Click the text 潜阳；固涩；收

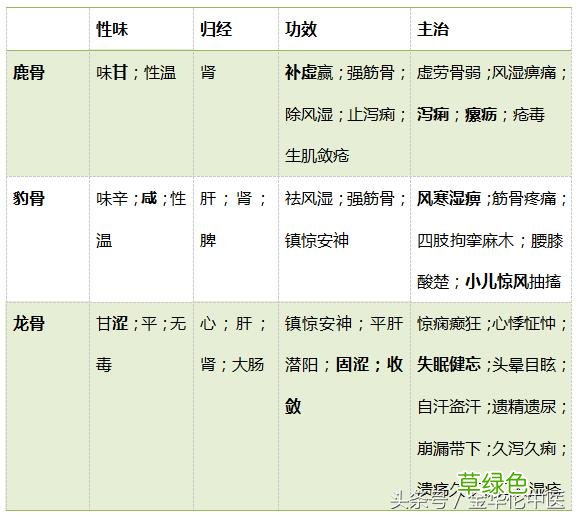tap(344, 365)
